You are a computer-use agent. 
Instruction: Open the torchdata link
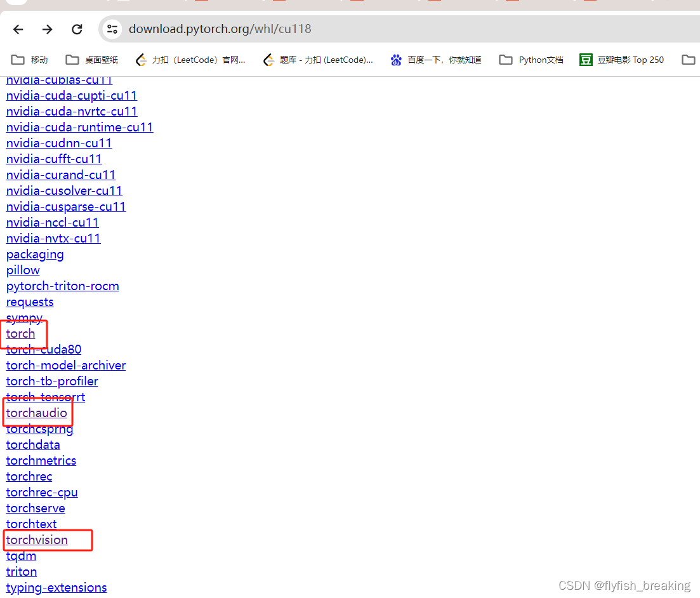point(33,445)
